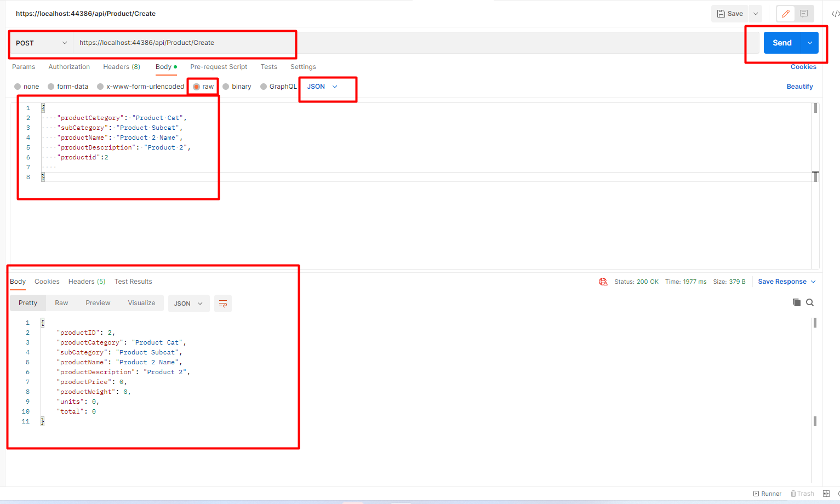Click the "productid":2 line in request body
Viewport: 840px width, 504px height.
83,157
